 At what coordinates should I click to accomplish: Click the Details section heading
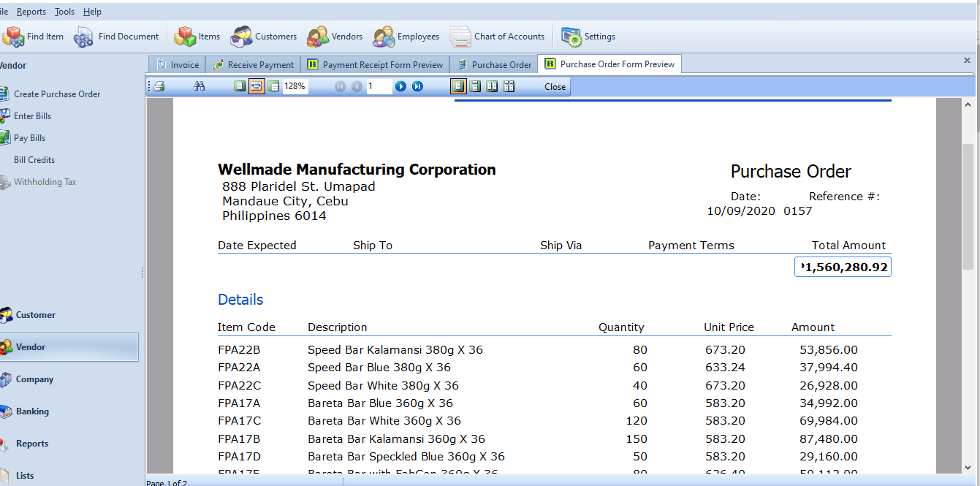click(x=240, y=300)
